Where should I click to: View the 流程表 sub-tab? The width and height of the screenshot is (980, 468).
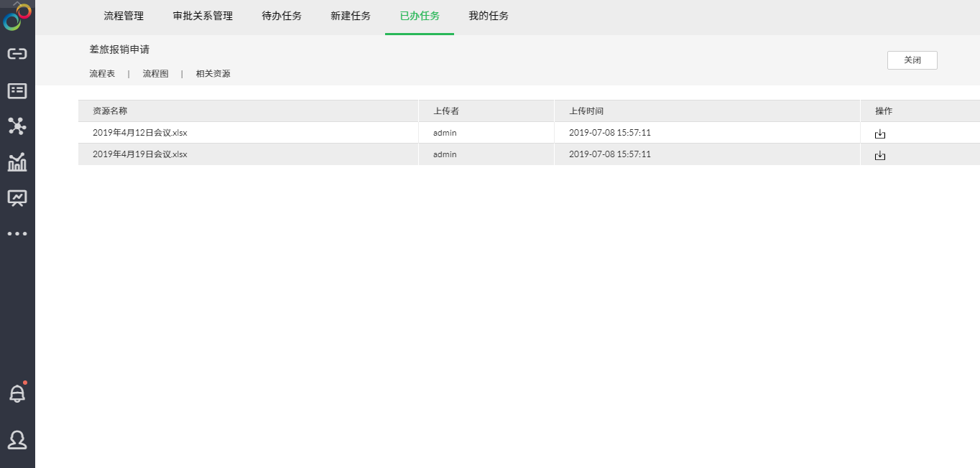(x=102, y=74)
